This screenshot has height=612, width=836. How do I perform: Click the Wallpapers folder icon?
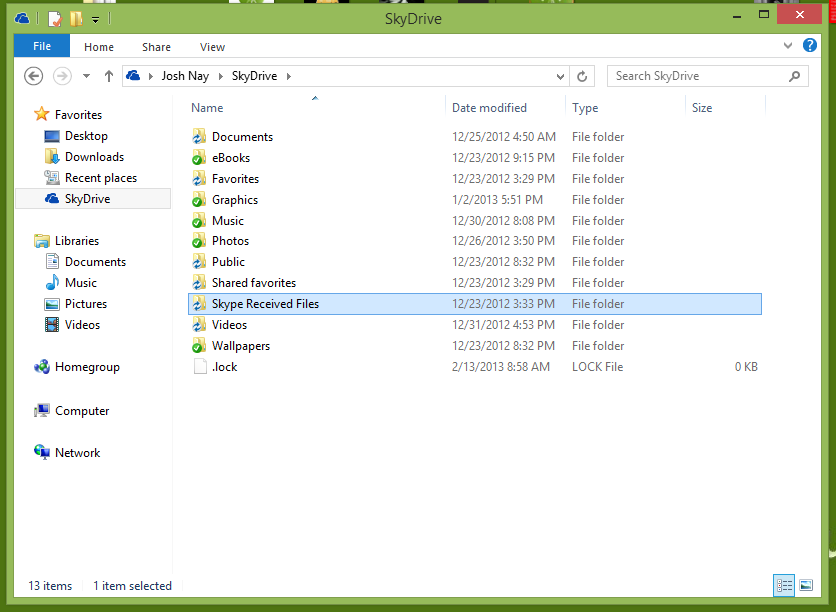pyautogui.click(x=199, y=346)
